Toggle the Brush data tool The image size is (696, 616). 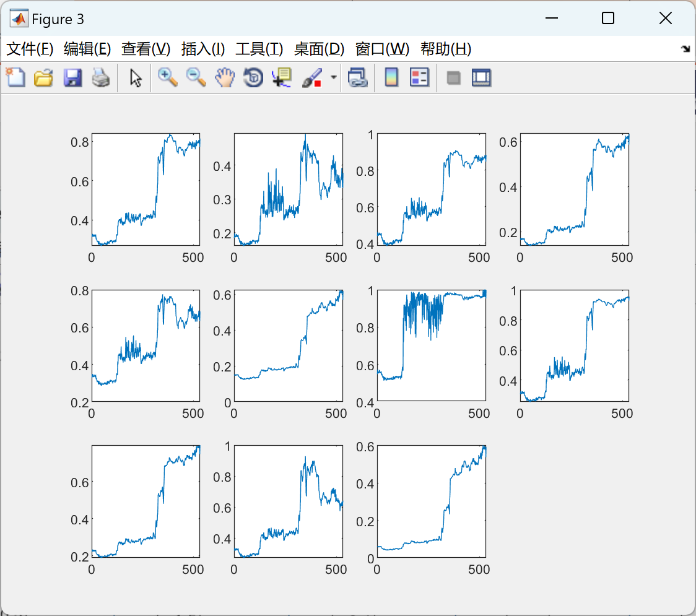click(312, 77)
